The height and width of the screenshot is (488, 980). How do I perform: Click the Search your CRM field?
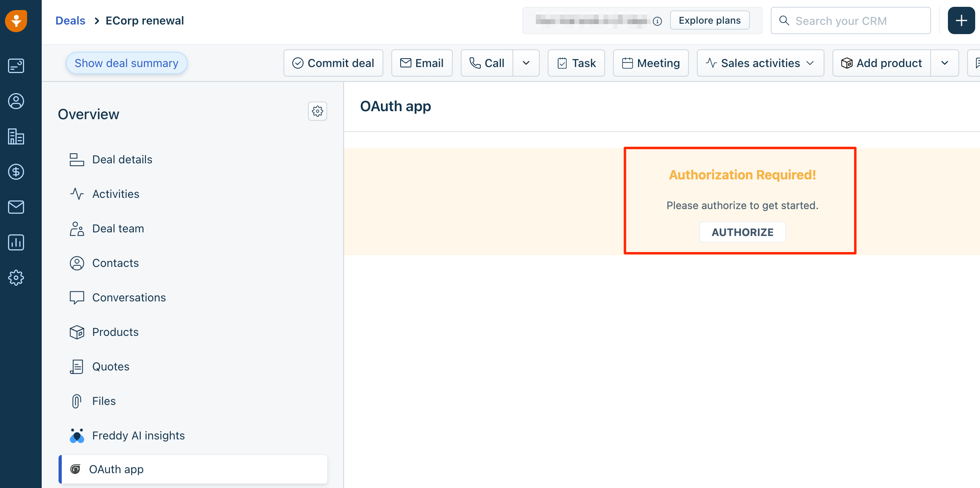(x=850, y=20)
